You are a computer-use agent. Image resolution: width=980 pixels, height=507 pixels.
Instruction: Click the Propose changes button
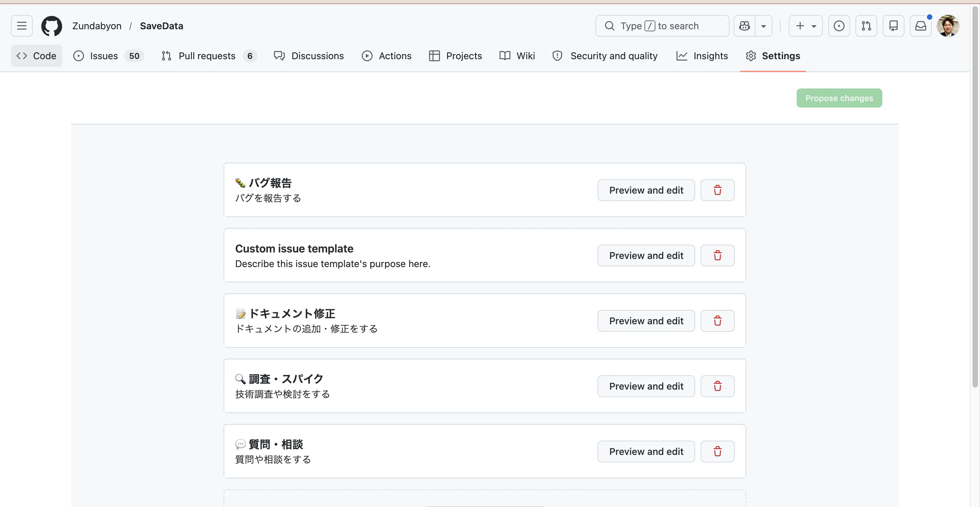coord(839,98)
